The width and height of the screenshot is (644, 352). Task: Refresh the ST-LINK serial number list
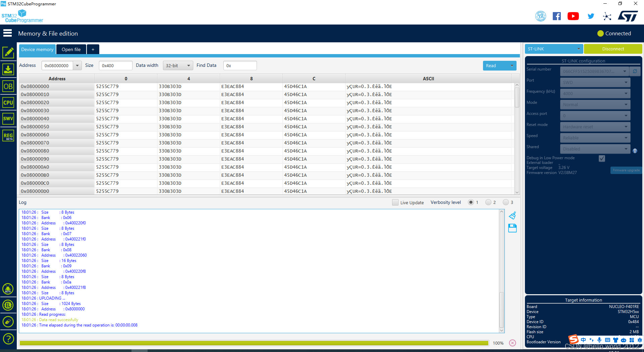(635, 71)
